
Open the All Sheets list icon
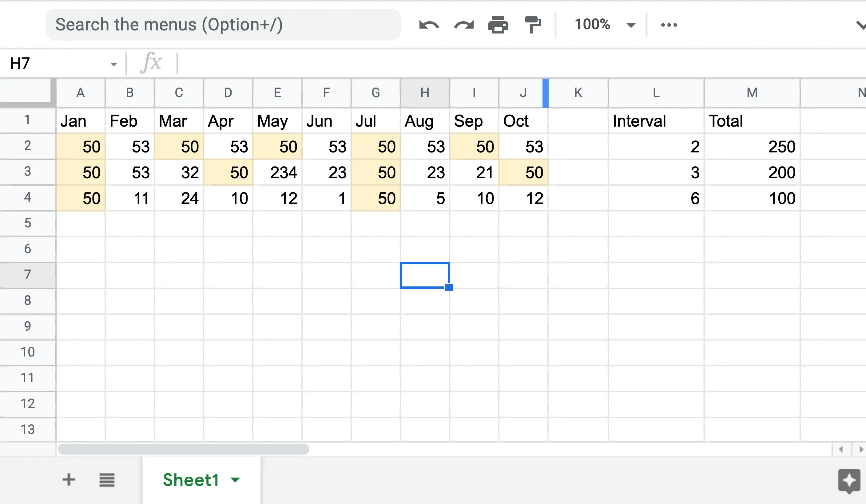tap(107, 480)
